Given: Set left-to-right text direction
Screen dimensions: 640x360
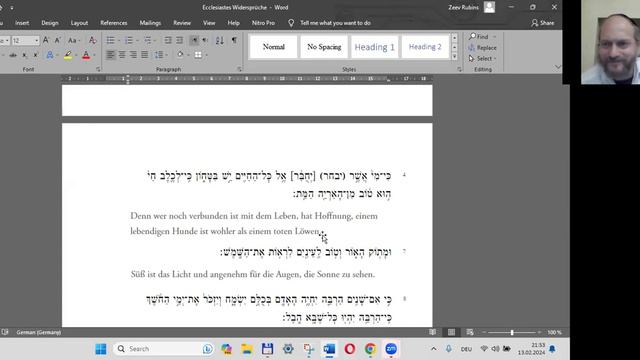Looking at the screenshot, I should pyautogui.click(x=194, y=40).
